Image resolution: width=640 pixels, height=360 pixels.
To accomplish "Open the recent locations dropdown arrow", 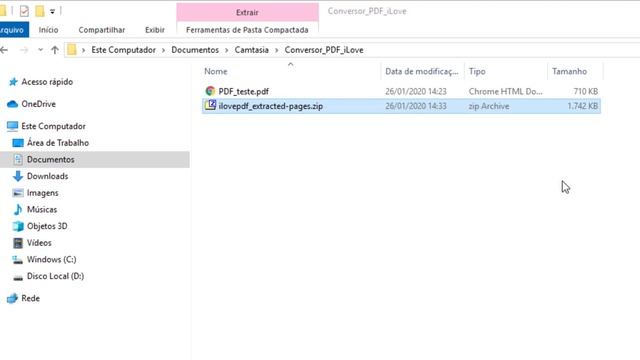I will [x=40, y=50].
